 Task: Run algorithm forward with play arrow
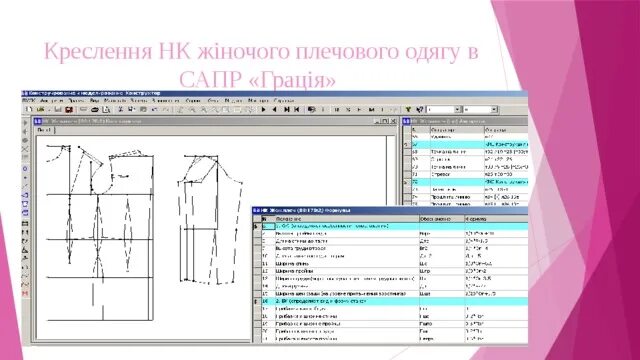coord(263,109)
